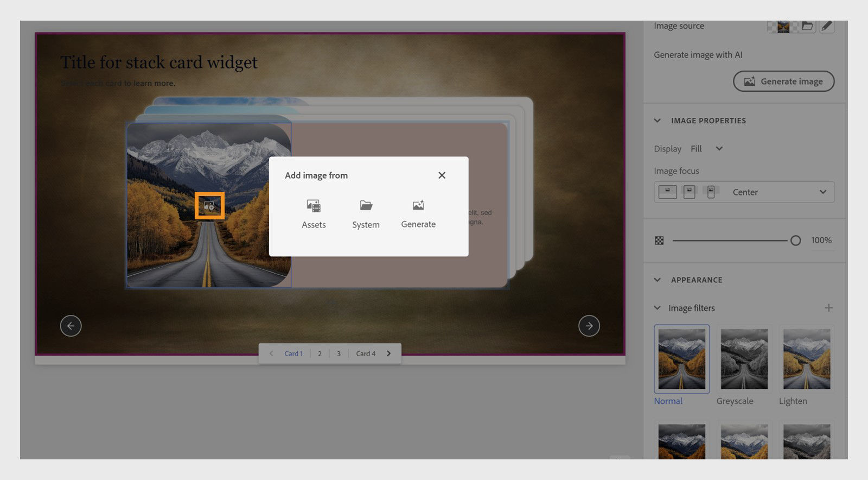Collapse the Image filters subsection

click(658, 308)
